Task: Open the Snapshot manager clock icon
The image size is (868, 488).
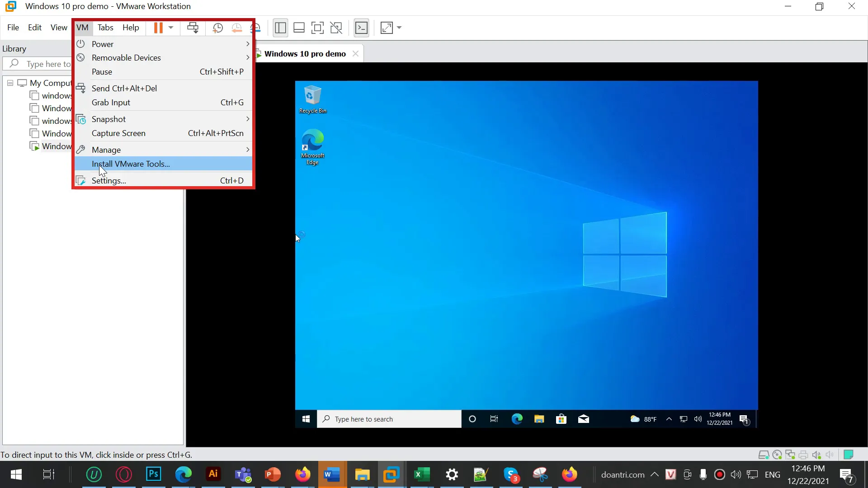Action: click(x=255, y=28)
